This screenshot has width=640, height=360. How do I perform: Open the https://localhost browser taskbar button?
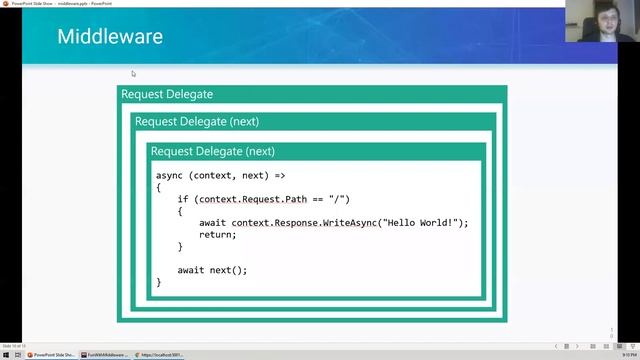click(159, 355)
